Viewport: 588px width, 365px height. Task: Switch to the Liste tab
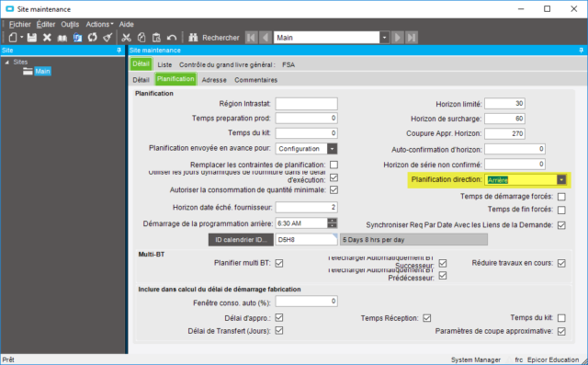[164, 65]
